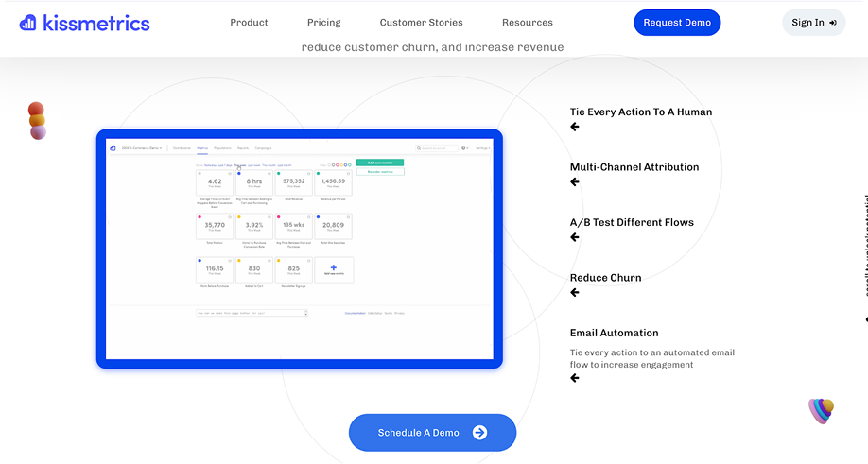
Task: Click the arrow under Reduce Churn
Action: click(574, 293)
